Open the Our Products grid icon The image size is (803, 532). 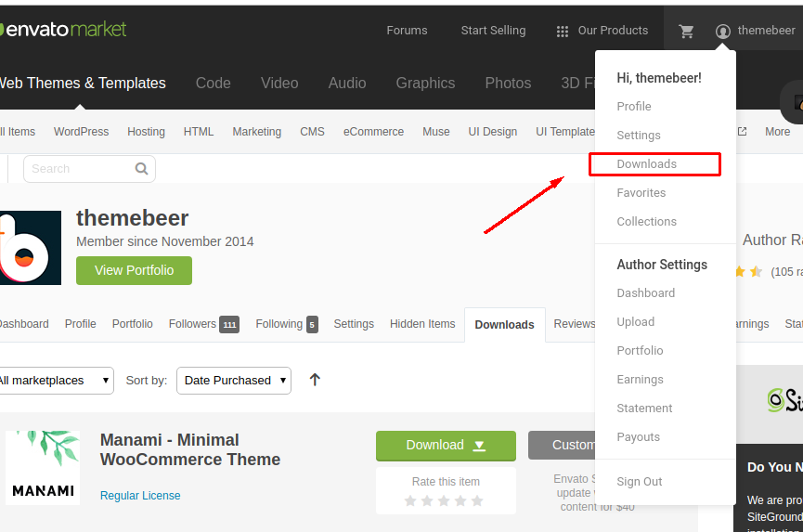(563, 32)
